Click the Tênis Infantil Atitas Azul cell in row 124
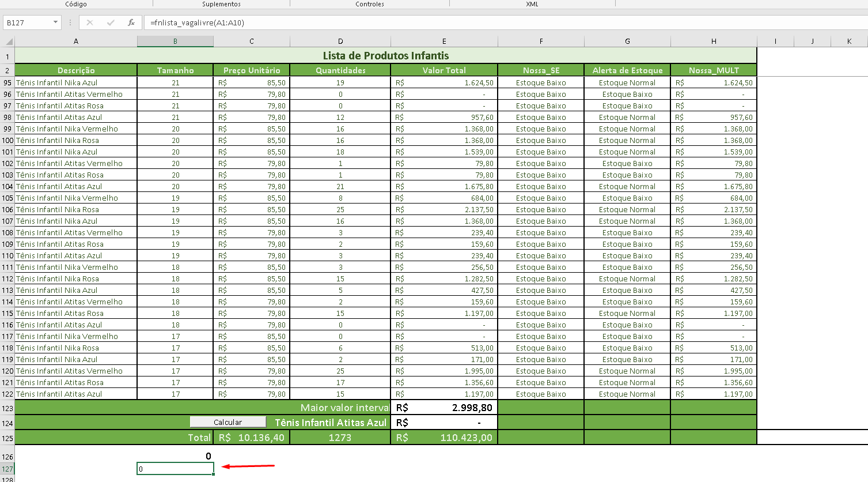Screen dimensions: 868x482 tap(331, 423)
